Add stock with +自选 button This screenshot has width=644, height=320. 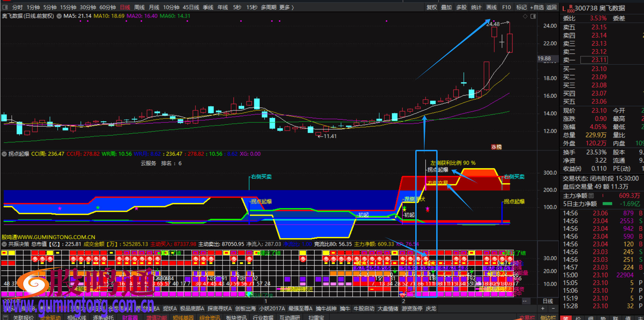(x=536, y=7)
